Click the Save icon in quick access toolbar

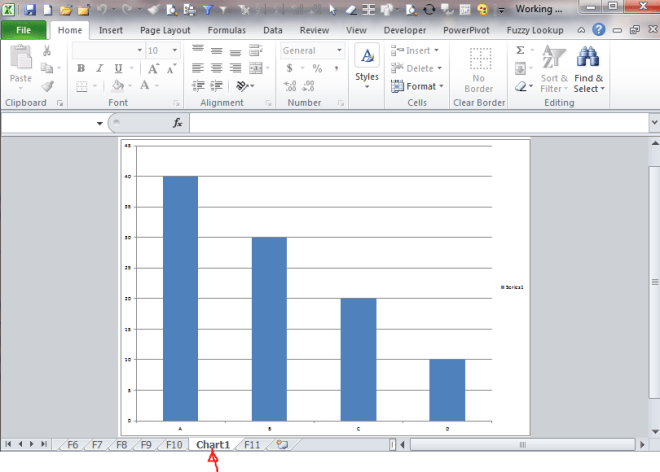pyautogui.click(x=30, y=9)
